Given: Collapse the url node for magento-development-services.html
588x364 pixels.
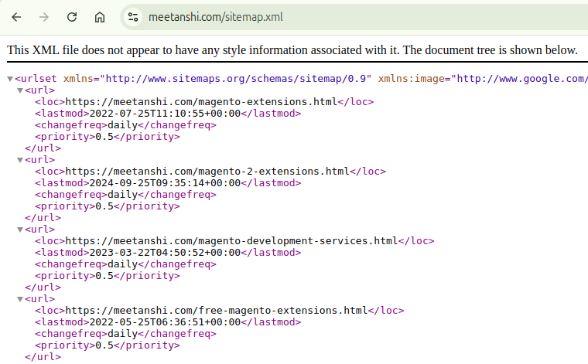Looking at the screenshot, I should (x=20, y=230).
